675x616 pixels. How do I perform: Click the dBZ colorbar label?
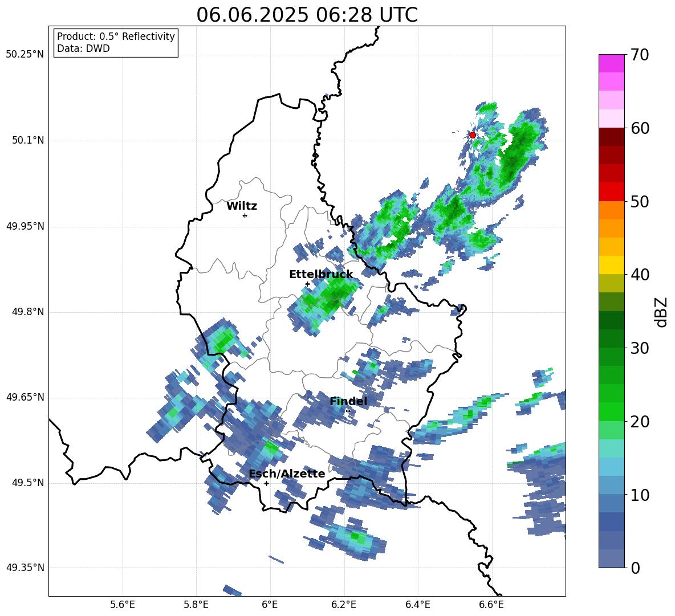point(661,312)
